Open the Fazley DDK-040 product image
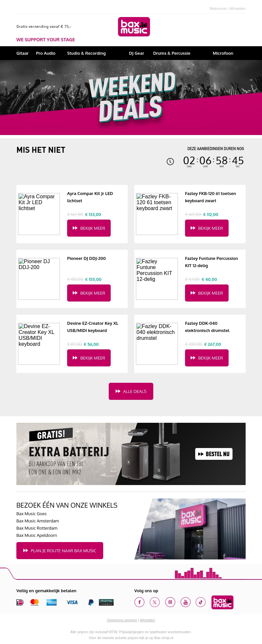Screen dimensions: 262x644 (x=157, y=344)
